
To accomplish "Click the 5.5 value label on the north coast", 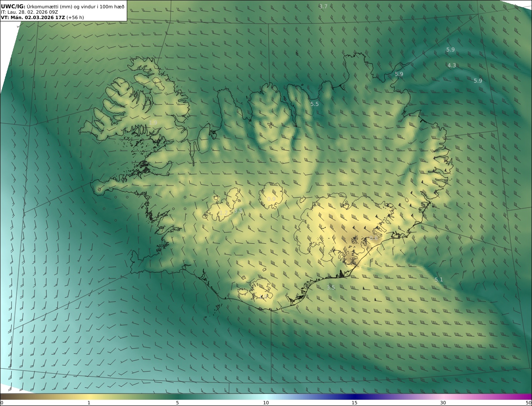I will click(315, 104).
